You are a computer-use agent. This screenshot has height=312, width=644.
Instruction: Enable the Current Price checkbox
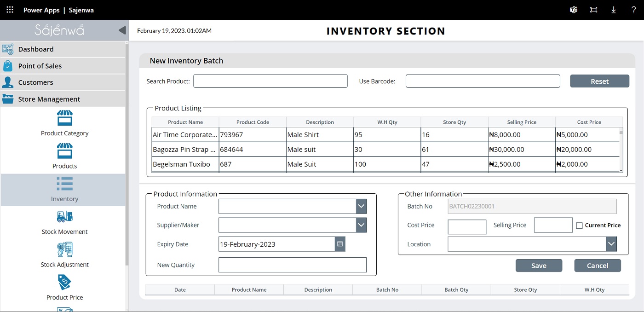[580, 225]
